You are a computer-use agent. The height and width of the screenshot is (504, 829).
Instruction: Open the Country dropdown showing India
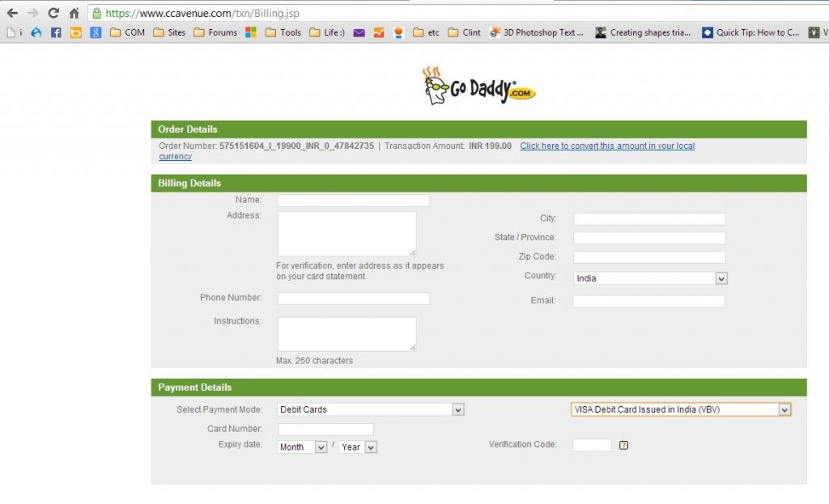point(651,278)
